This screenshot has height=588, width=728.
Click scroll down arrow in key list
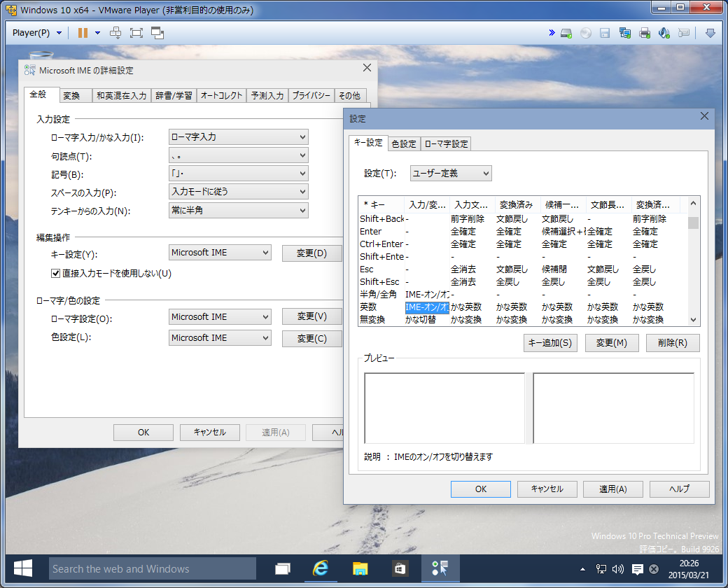693,319
